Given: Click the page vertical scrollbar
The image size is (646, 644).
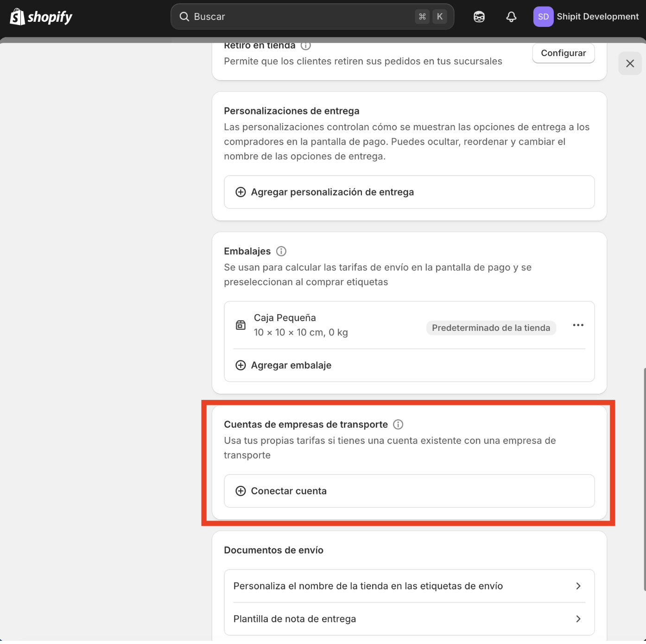Looking at the screenshot, I should pos(644,477).
